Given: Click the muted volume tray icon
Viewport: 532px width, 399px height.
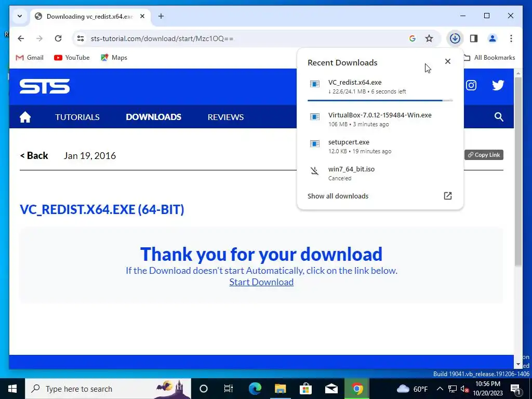Looking at the screenshot, I should (464, 389).
